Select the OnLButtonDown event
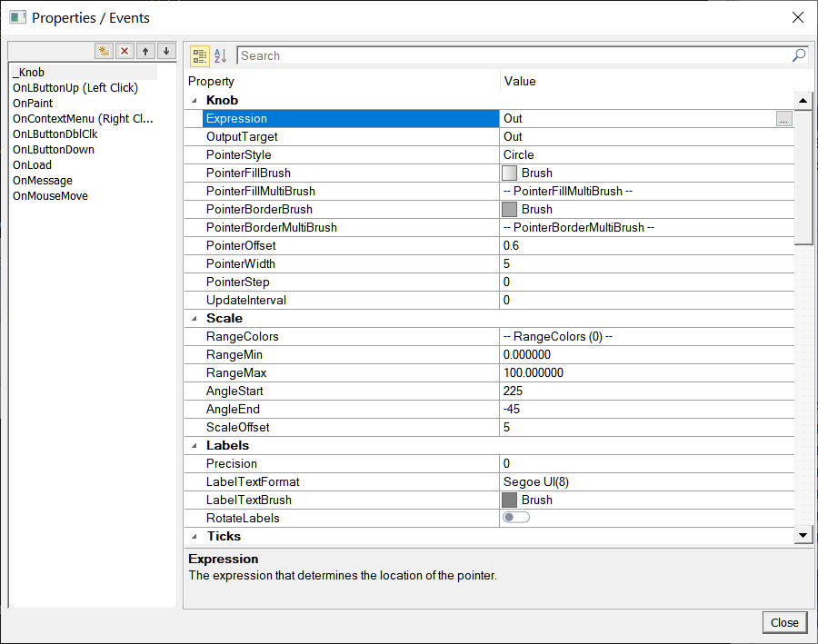818x644 pixels. [x=54, y=150]
